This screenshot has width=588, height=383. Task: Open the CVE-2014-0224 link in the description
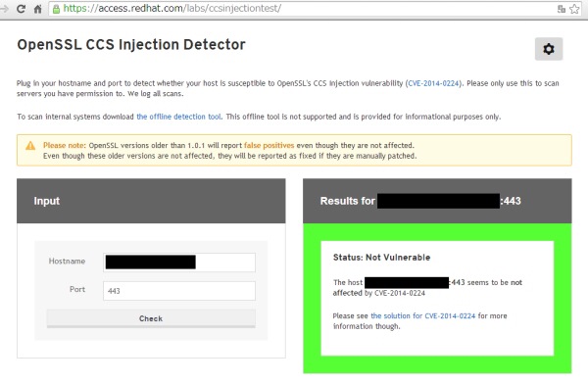(x=433, y=83)
